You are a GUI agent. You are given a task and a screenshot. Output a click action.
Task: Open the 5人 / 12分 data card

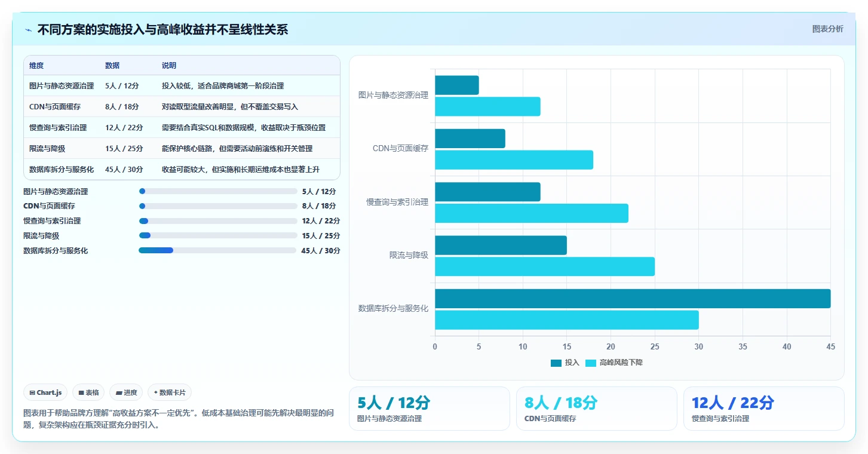click(430, 409)
